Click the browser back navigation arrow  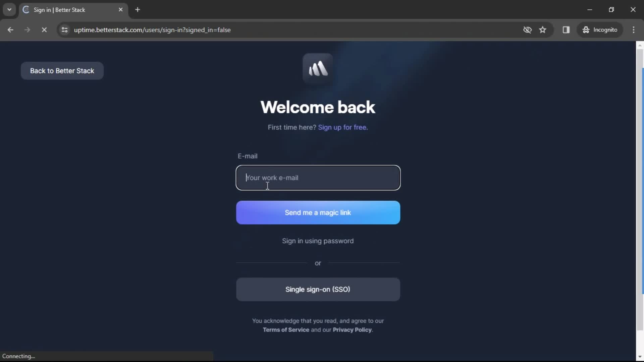coord(11,29)
